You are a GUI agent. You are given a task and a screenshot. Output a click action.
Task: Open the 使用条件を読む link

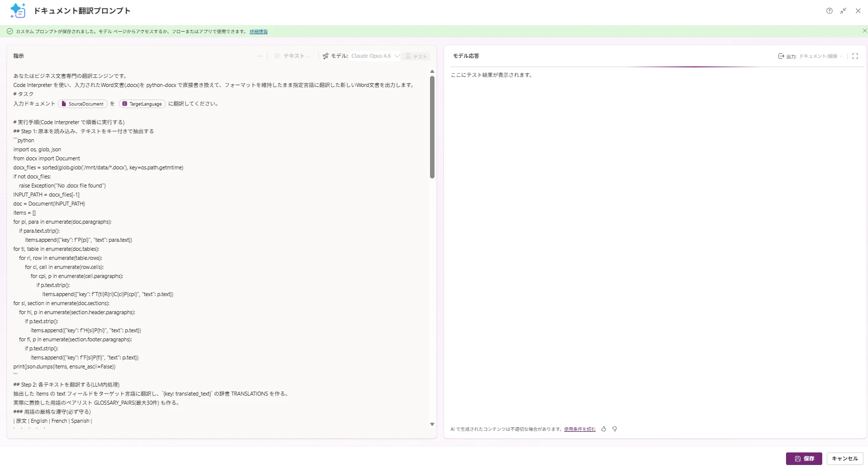click(580, 429)
